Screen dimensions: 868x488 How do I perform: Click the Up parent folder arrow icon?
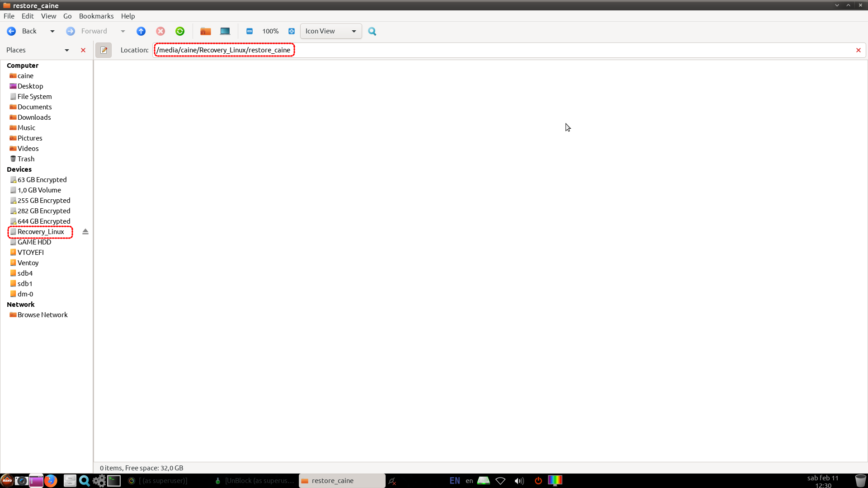click(141, 31)
